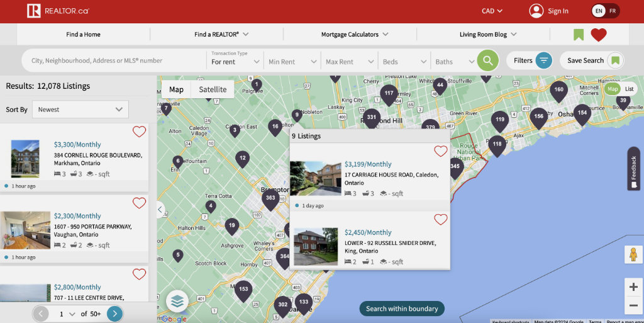644x323 pixels.
Task: Switch to List view toggle
Action: pos(629,89)
